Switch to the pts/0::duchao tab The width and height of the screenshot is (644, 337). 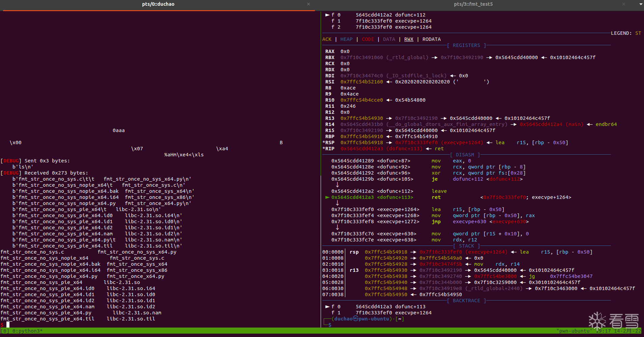[x=158, y=4]
